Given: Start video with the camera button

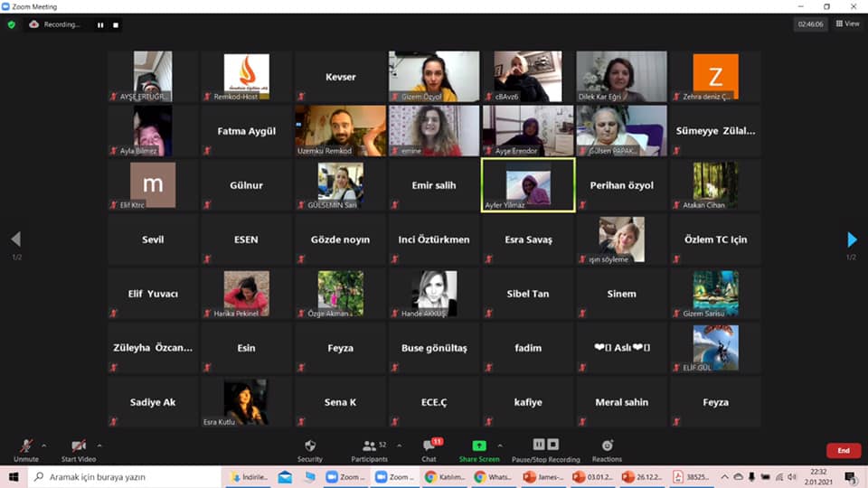Looking at the screenshot, I should 79,450.
